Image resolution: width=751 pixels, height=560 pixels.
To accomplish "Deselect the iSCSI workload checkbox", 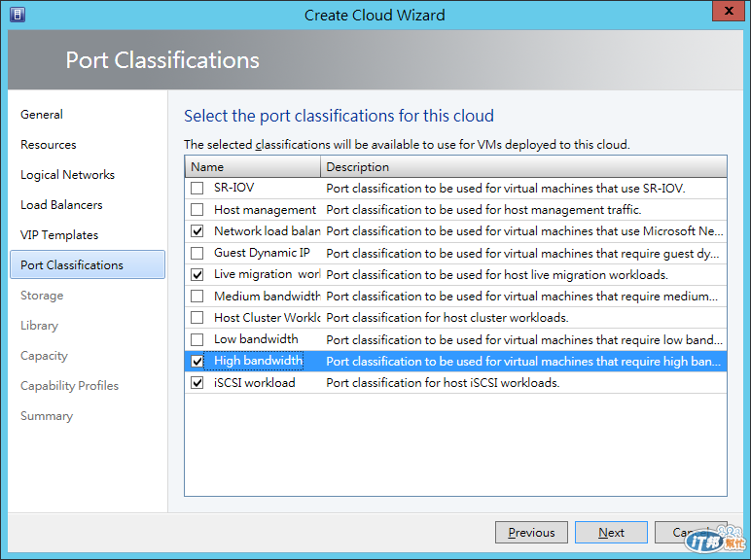I will (x=197, y=383).
